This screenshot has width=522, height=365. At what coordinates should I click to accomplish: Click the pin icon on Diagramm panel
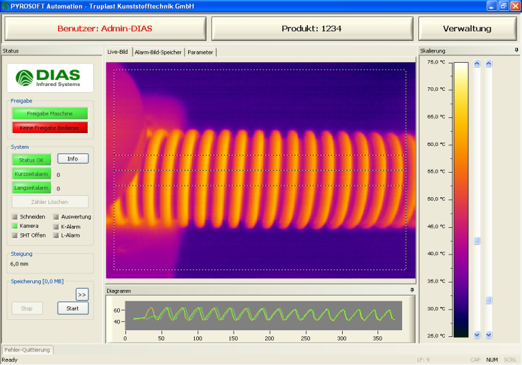[x=412, y=290]
